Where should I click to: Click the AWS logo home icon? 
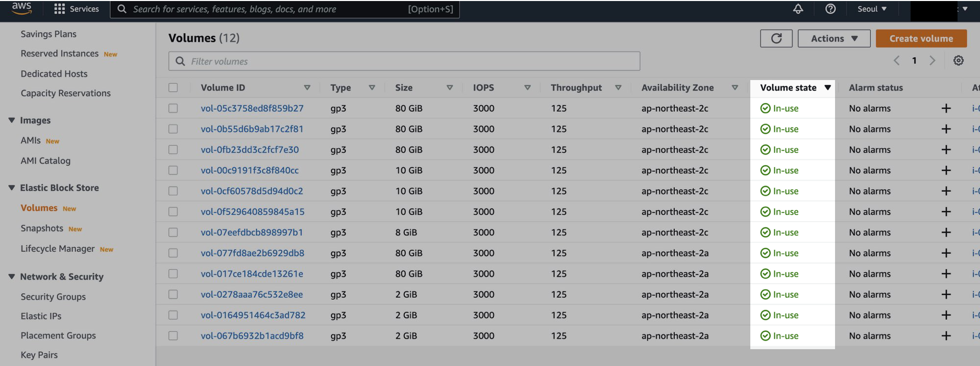tap(21, 8)
